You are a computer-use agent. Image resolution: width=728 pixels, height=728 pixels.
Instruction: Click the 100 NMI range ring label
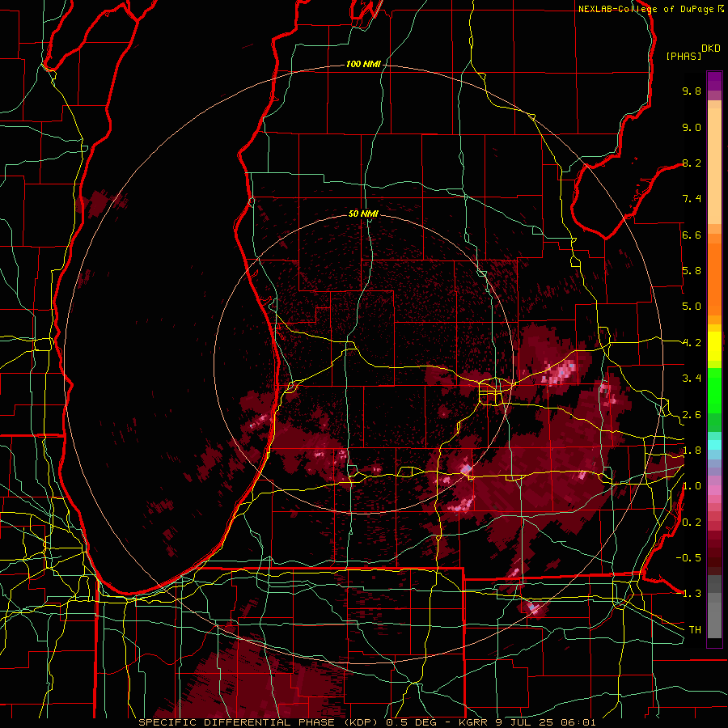363,64
